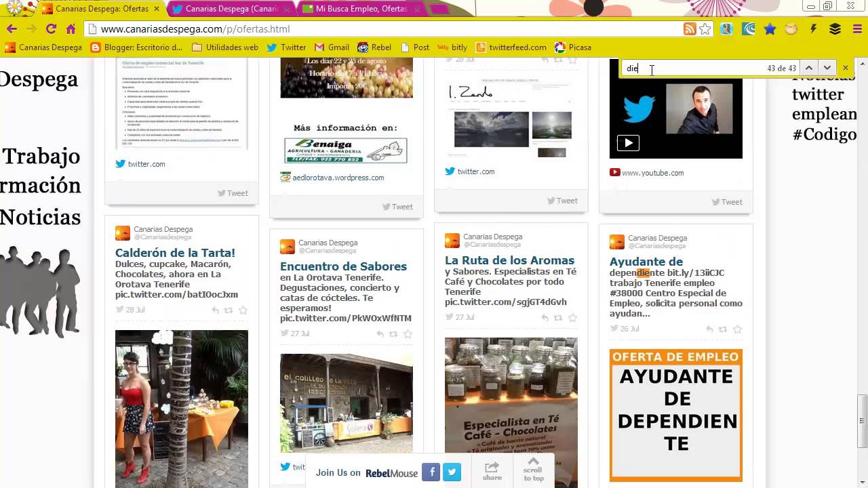Image resolution: width=868 pixels, height=488 pixels.
Task: Go back with the browser back arrow
Action: point(12,29)
